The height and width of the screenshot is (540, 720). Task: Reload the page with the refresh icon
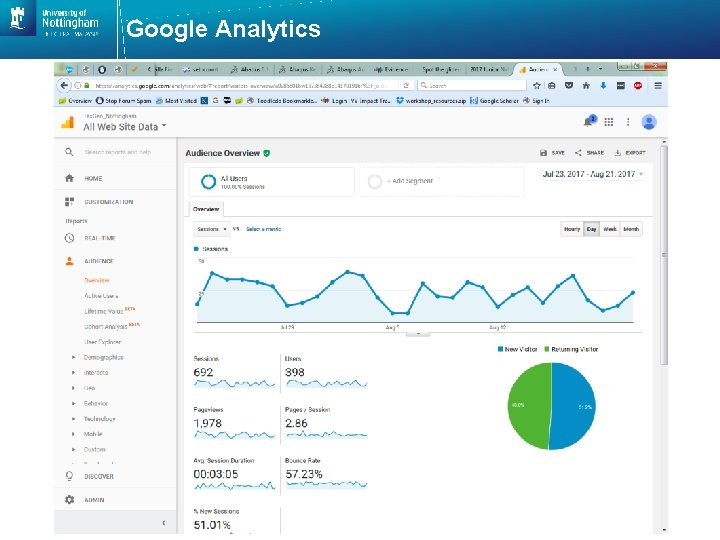click(406, 85)
